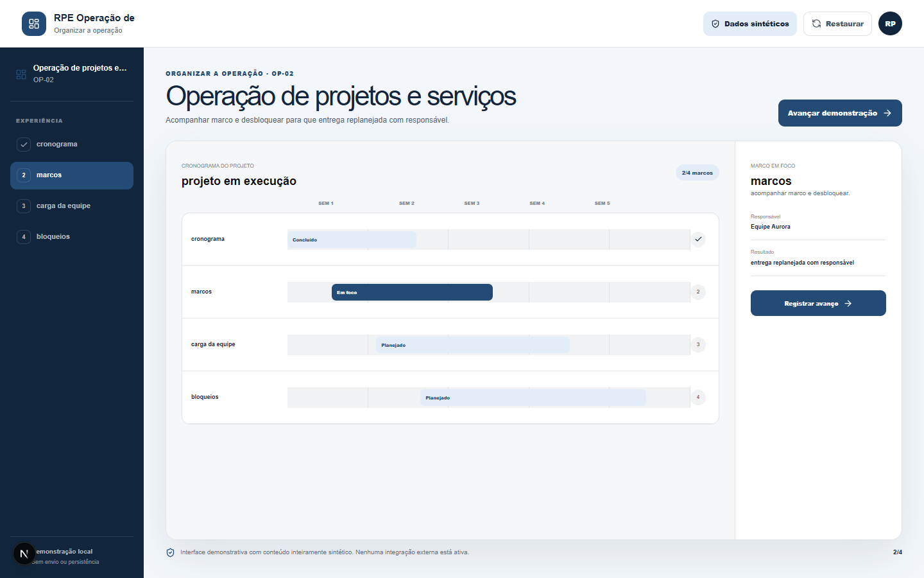
Task: Click the grid icon beside OP-02 in sidebar
Action: 21,74
